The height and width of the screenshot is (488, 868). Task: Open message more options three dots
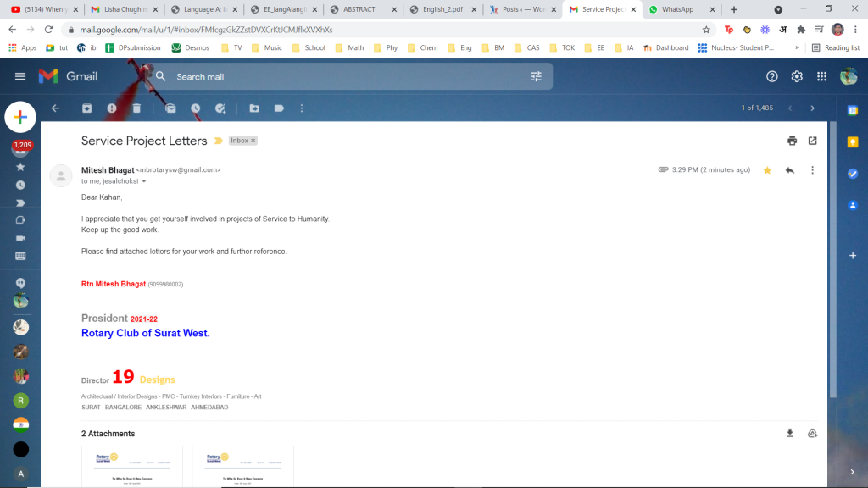click(813, 170)
